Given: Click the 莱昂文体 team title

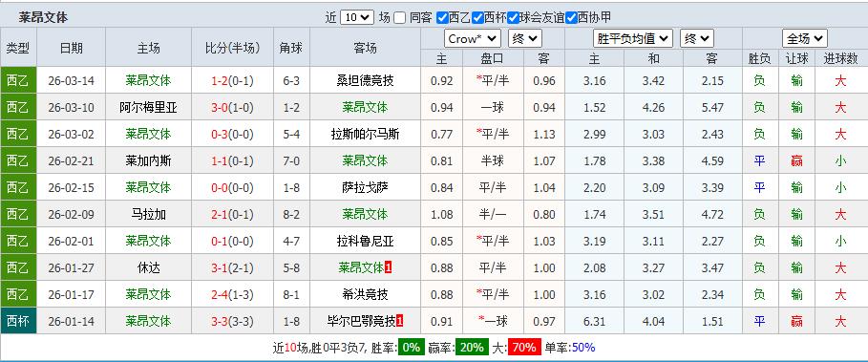Looking at the screenshot, I should (x=43, y=18).
